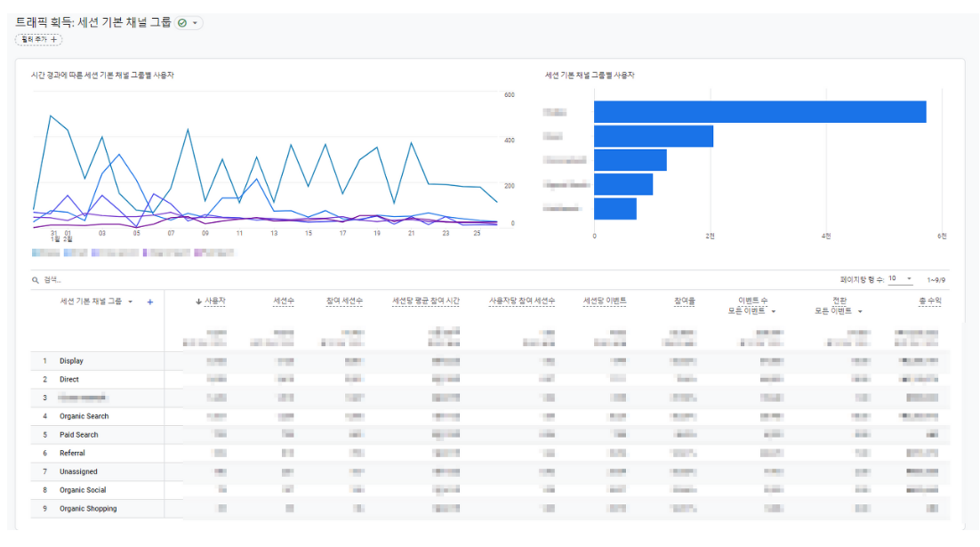
Task: Open the rows-per-page dropdown showing 10
Action: [901, 278]
